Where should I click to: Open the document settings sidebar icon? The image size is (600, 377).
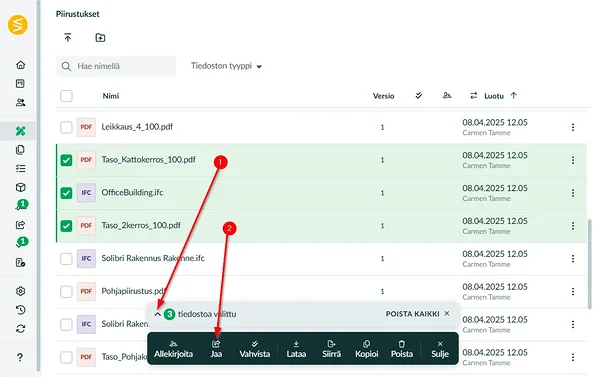tap(21, 263)
